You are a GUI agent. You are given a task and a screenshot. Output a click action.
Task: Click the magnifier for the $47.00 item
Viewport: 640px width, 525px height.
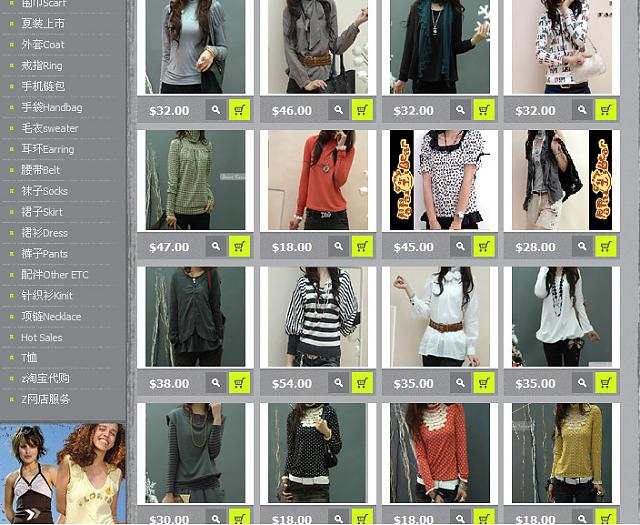216,246
